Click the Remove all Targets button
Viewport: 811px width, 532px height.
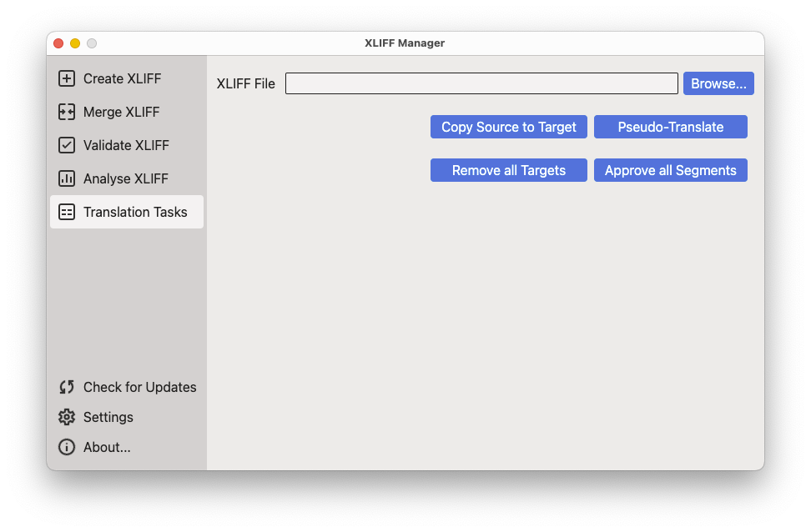coord(509,170)
